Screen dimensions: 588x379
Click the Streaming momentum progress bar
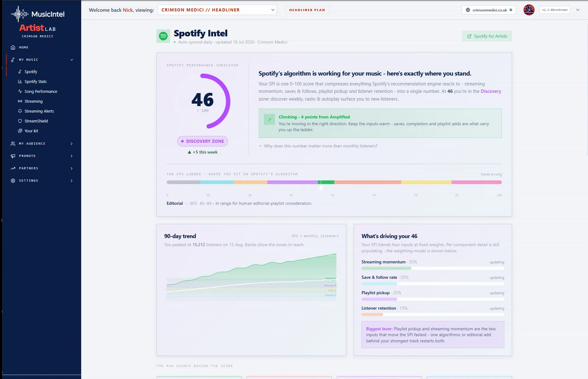tap(433, 268)
